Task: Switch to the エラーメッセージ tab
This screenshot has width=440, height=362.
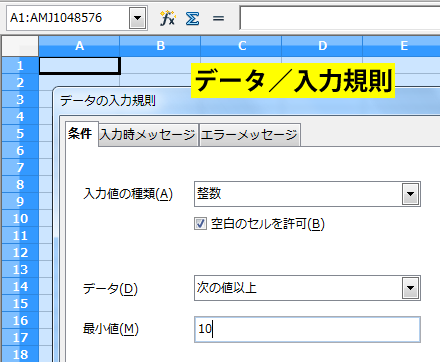Action: pos(249,135)
